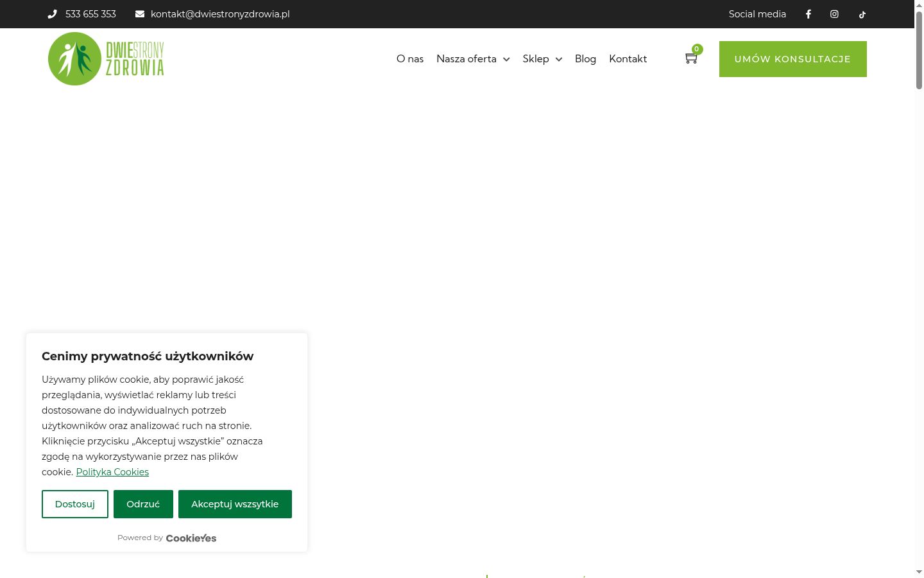Click Odrzuć to reject cookies
The height and width of the screenshot is (578, 924).
[143, 504]
